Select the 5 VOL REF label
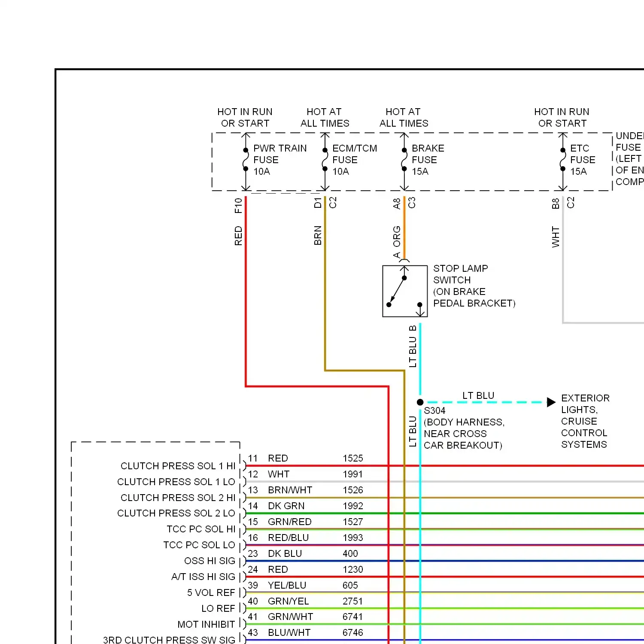This screenshot has height=644, width=644. [211, 592]
